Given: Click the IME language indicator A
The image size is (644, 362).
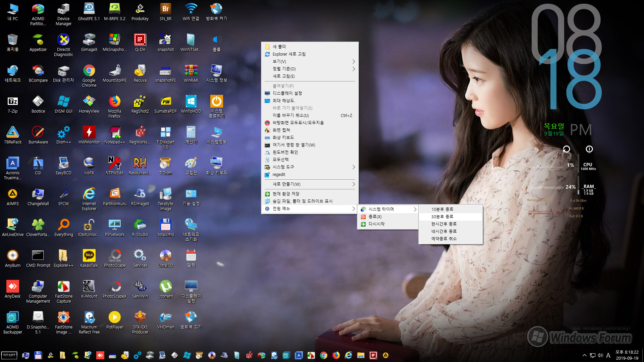Looking at the screenshot, I should [608, 355].
